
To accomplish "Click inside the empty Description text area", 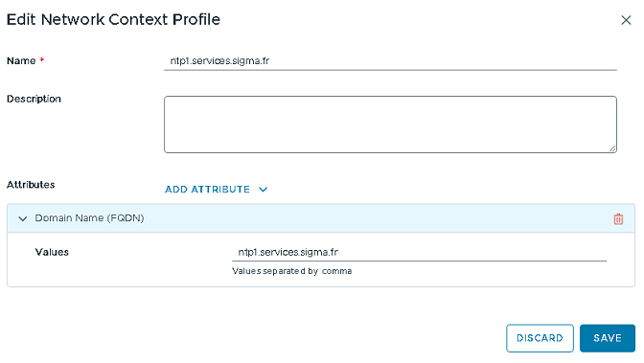I will (390, 125).
